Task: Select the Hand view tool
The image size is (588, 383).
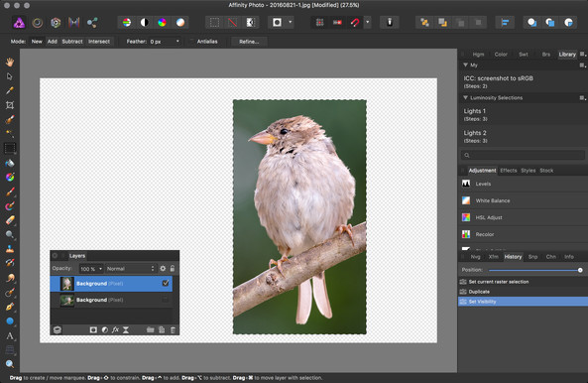Action: [10, 62]
